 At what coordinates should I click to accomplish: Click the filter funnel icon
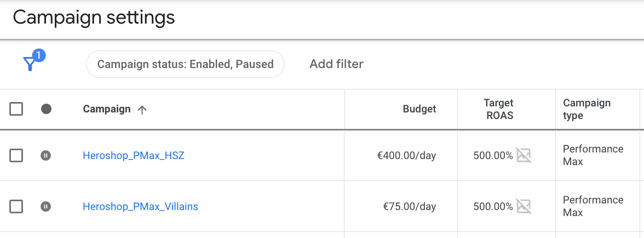tap(31, 64)
